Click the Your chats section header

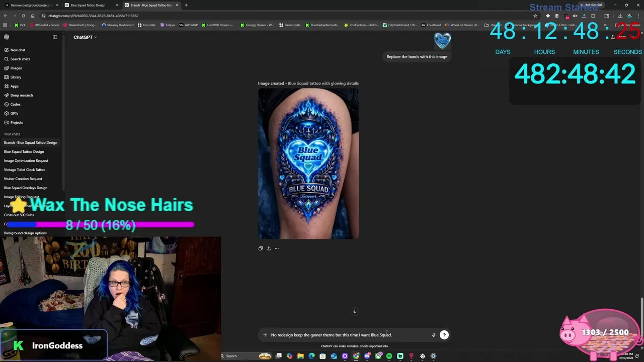coord(12,134)
